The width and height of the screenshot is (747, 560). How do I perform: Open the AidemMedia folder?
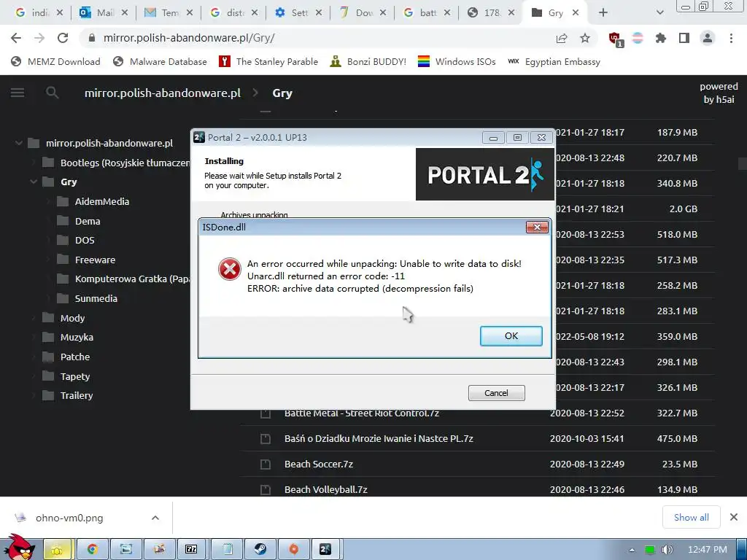click(101, 201)
